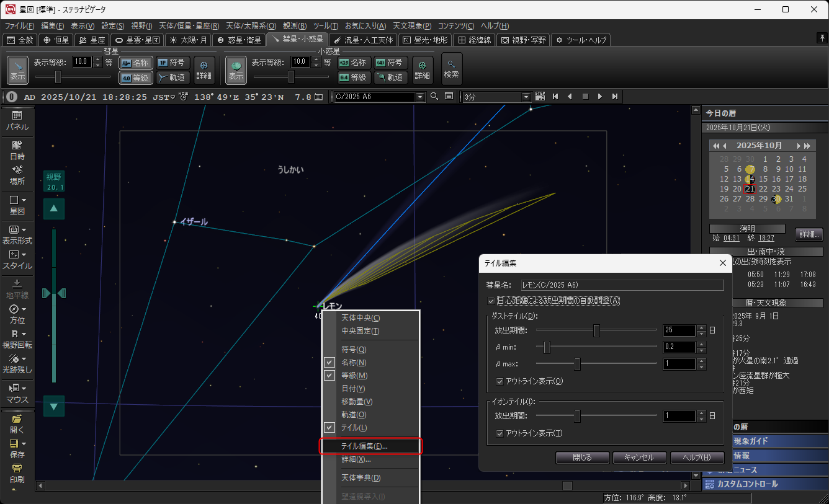Click the キャンセル button in dialog
The height and width of the screenshot is (504, 829).
(x=639, y=458)
